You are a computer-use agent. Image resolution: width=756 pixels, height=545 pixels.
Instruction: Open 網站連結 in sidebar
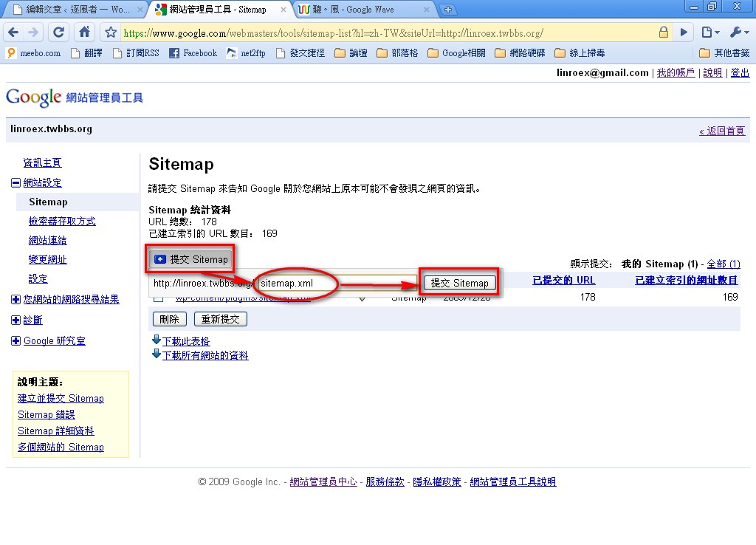tap(47, 240)
